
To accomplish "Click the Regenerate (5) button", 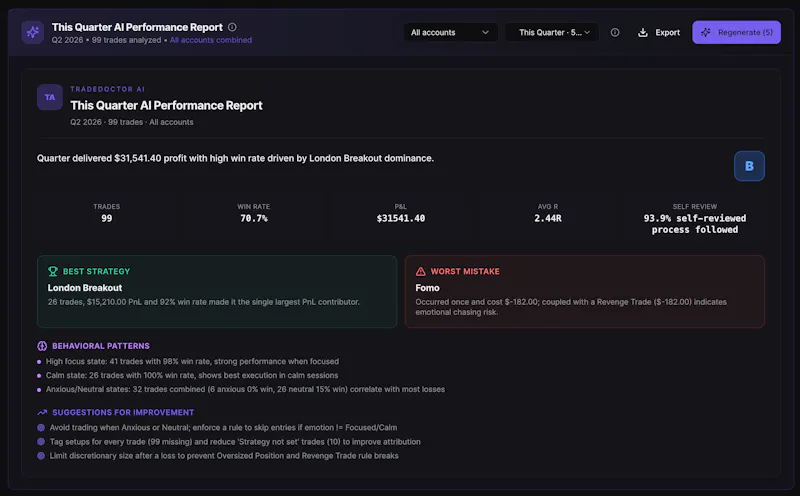I will coord(736,32).
